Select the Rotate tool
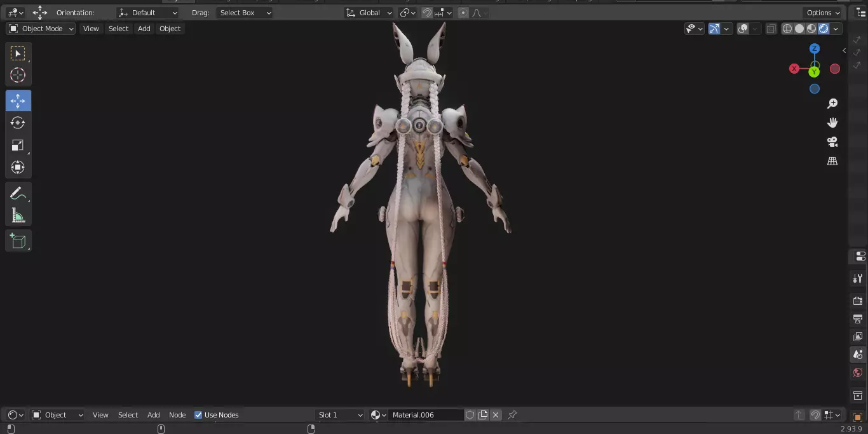Viewport: 868px width, 434px height. [x=18, y=123]
